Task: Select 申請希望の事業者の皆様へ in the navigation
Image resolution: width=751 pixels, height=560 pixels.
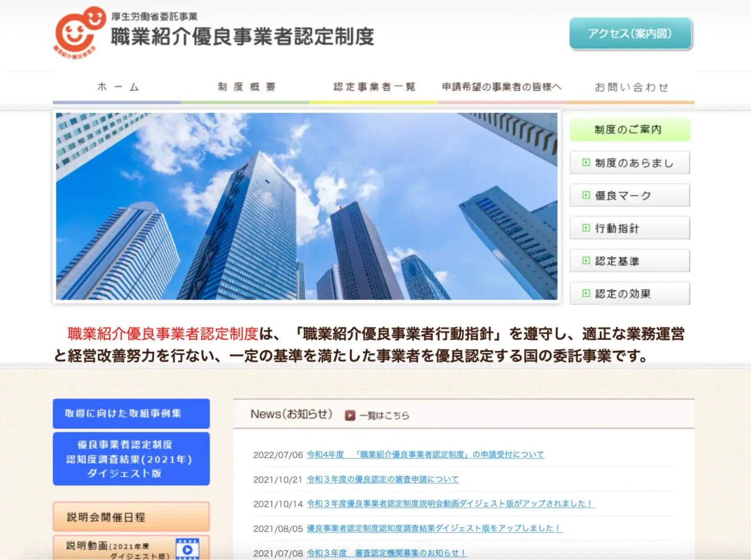Action: click(501, 86)
